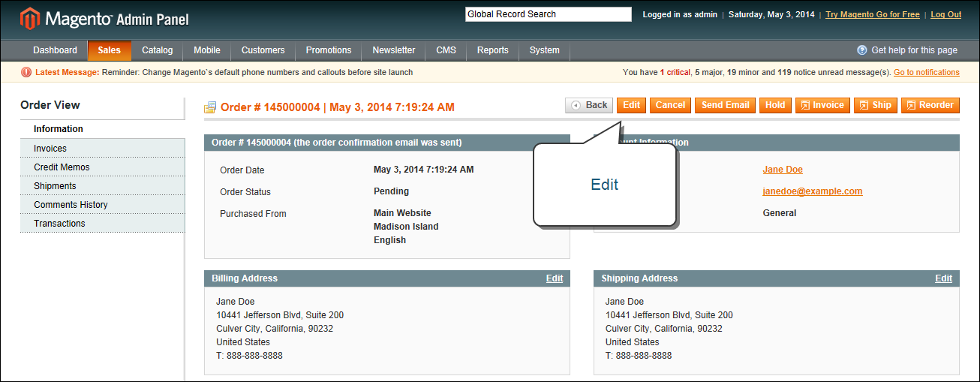Click Try Magento Go for Free link
The height and width of the screenshot is (382, 980).
tap(873, 15)
